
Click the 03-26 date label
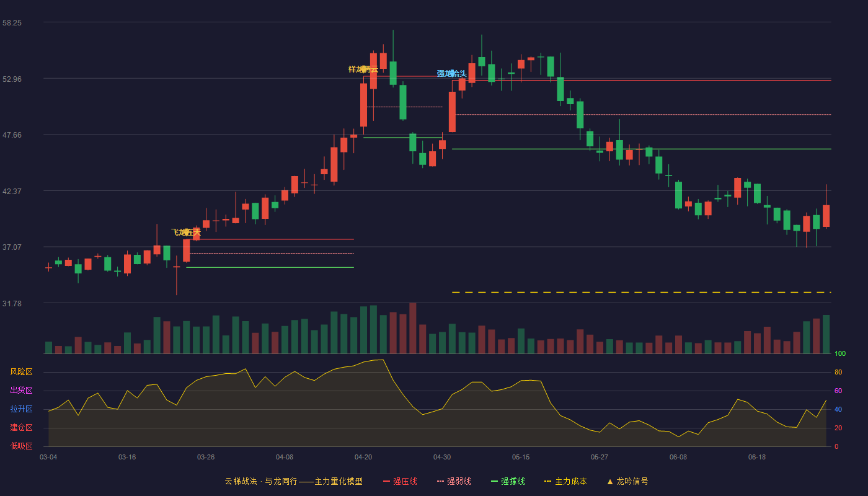point(206,457)
